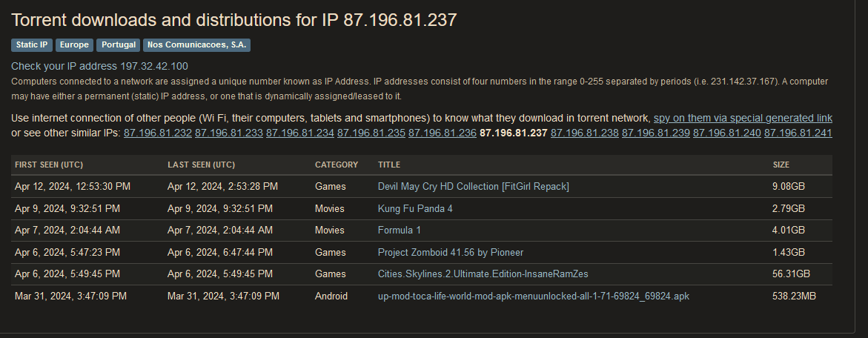Open Devil May Cry HD Collection torrent title

pos(474,187)
